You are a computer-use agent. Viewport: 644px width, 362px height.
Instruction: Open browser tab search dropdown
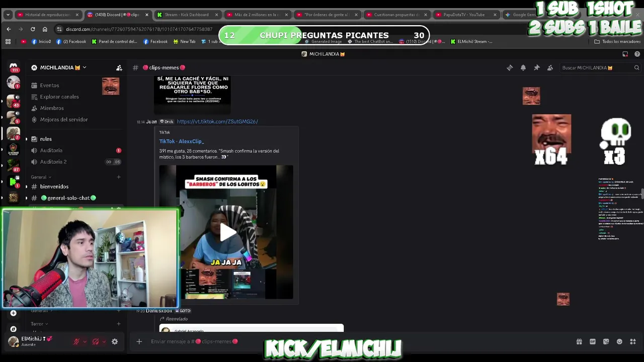[x=8, y=15]
